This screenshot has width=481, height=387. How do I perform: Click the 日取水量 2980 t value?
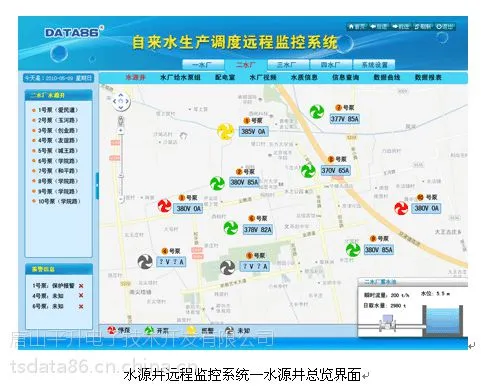click(385, 305)
